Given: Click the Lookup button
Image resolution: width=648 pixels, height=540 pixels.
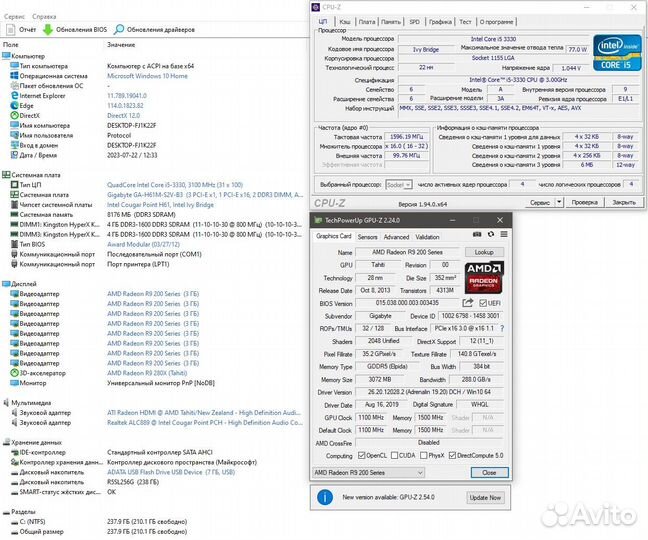Looking at the screenshot, I should [x=484, y=253].
